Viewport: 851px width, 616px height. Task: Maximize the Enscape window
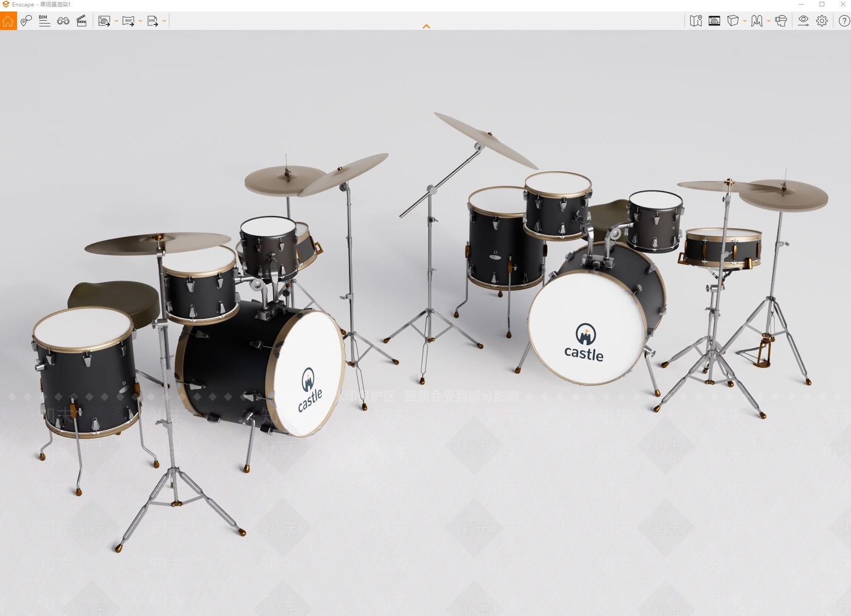point(822,4)
